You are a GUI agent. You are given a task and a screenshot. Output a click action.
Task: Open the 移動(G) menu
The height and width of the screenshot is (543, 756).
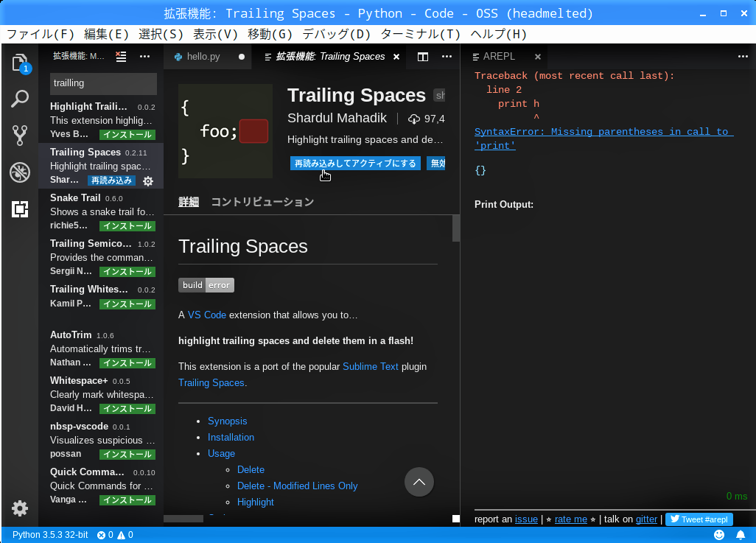[x=270, y=34]
